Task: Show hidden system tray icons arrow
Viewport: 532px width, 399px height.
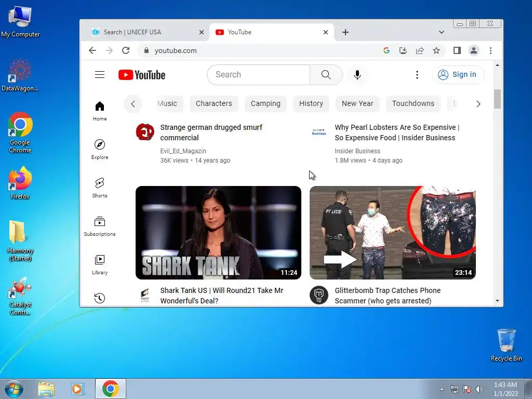Action: pyautogui.click(x=442, y=389)
